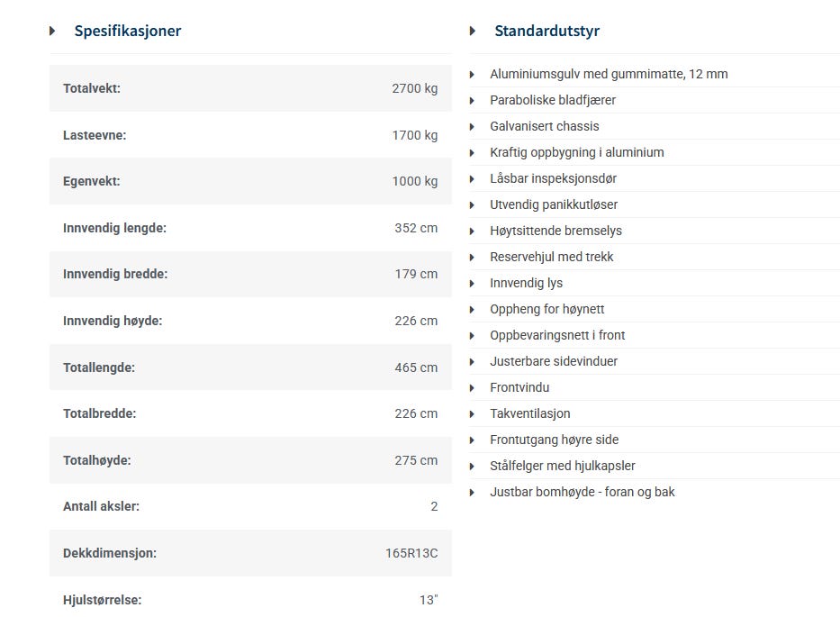Click the bullet arrow beside Aluminiumsgulv med gummimatte
This screenshot has width=840, height=617.
click(x=472, y=75)
